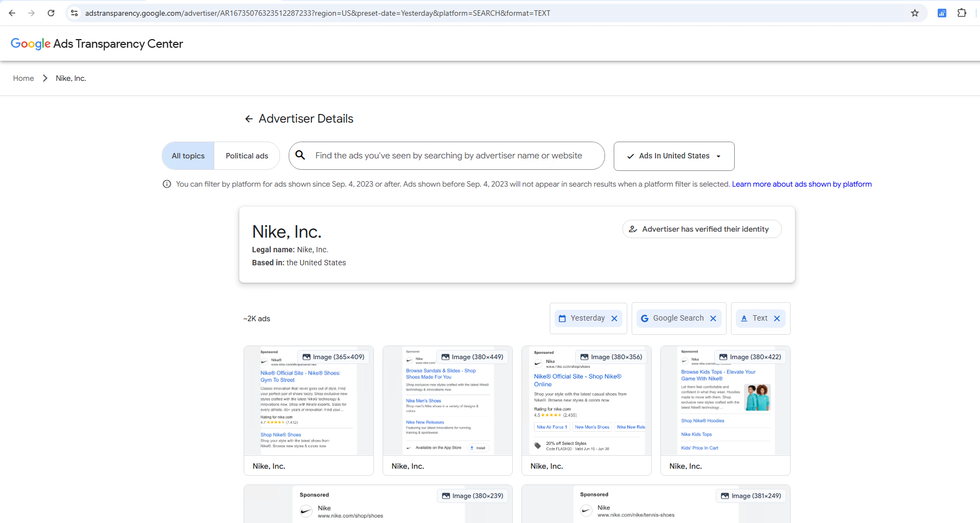Viewport: 980px width, 523px height.
Task: Navigate to Home via the breadcrumb
Action: [x=23, y=78]
